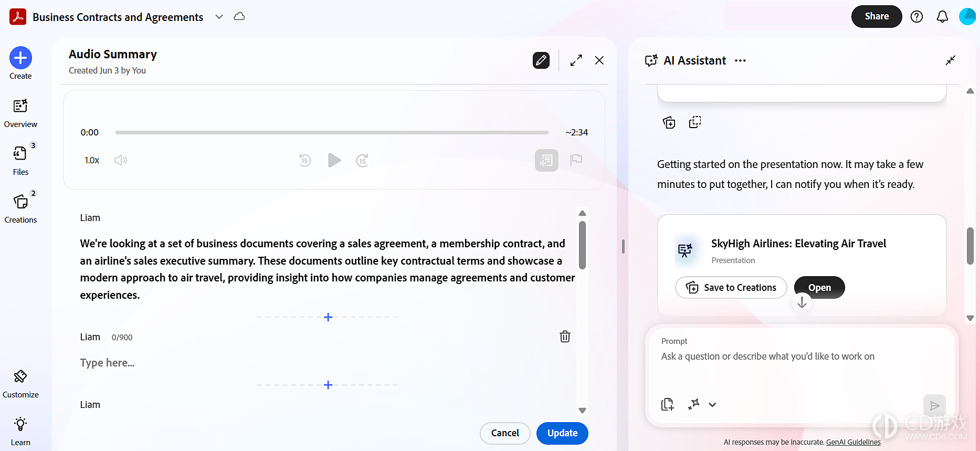
Task: Open AI Assistant more options menu
Action: tap(740, 61)
